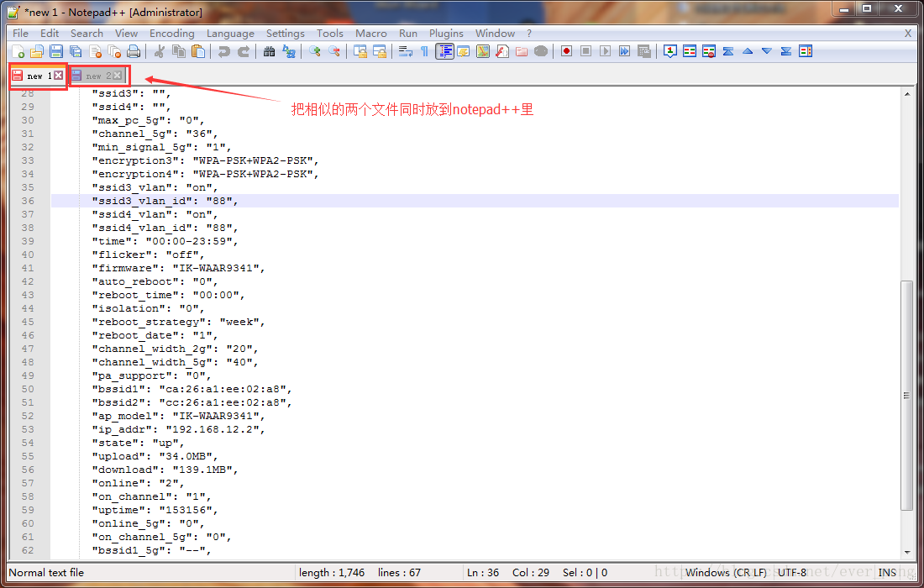Toggle file monitoring (tail) icon

click(x=541, y=51)
